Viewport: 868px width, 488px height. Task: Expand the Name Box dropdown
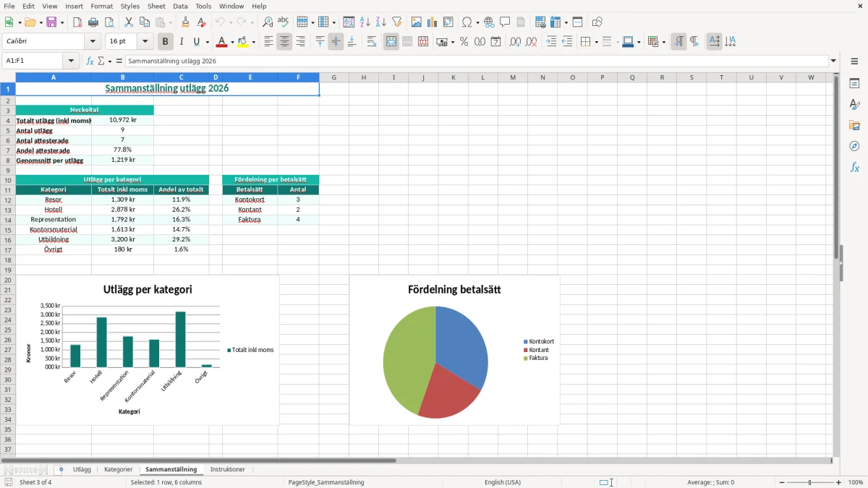pyautogui.click(x=71, y=61)
